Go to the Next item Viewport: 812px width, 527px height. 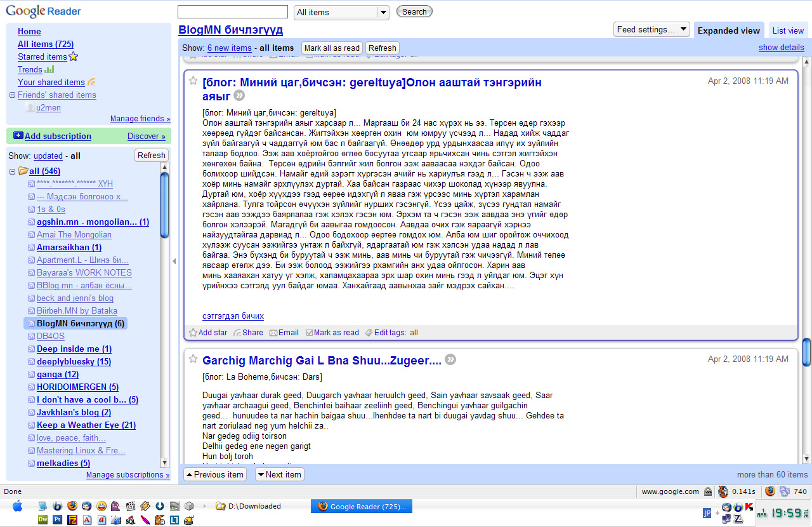pos(279,474)
